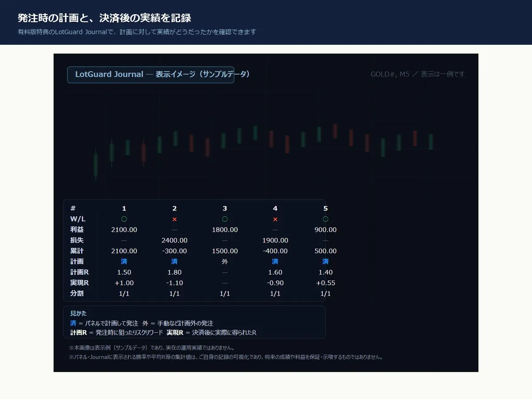Image resolution: width=532 pixels, height=399 pixels.
Task: Click 計画R value 1.40
Action: (x=325, y=272)
